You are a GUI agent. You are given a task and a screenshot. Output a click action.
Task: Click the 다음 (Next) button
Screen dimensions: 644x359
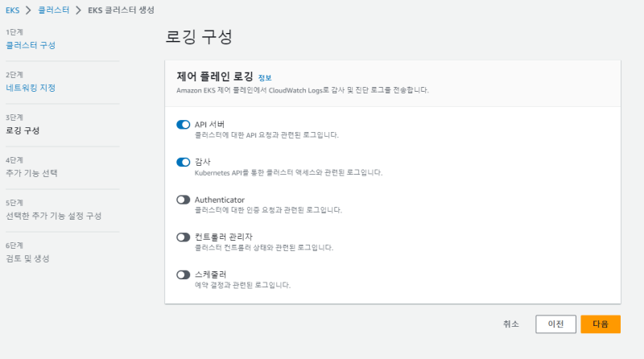tap(601, 324)
